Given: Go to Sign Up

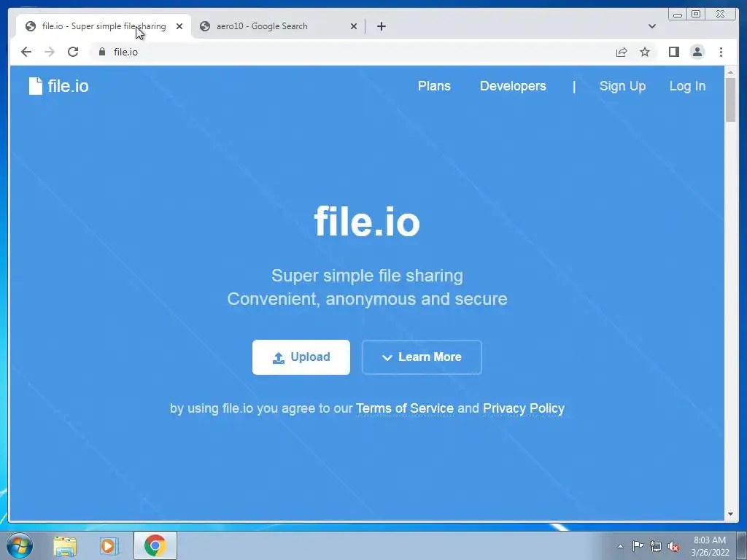Looking at the screenshot, I should click(622, 86).
